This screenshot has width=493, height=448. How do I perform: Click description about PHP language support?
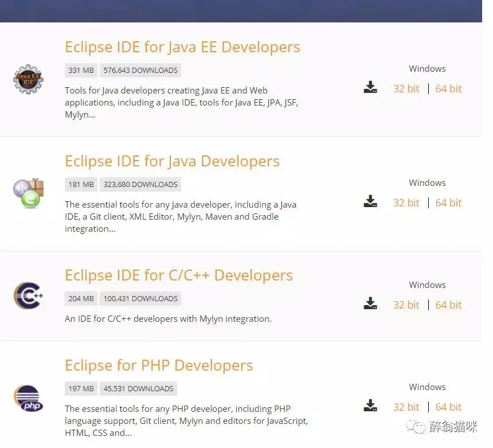coord(186,420)
